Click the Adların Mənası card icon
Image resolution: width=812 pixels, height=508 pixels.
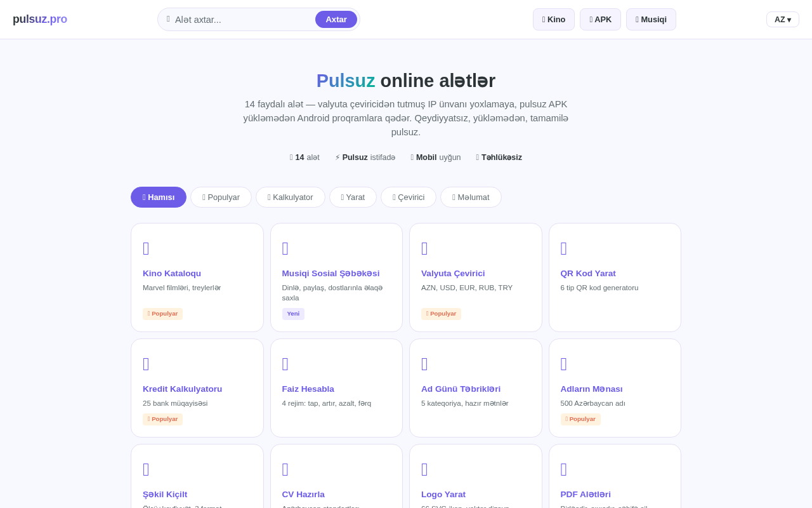564,364
